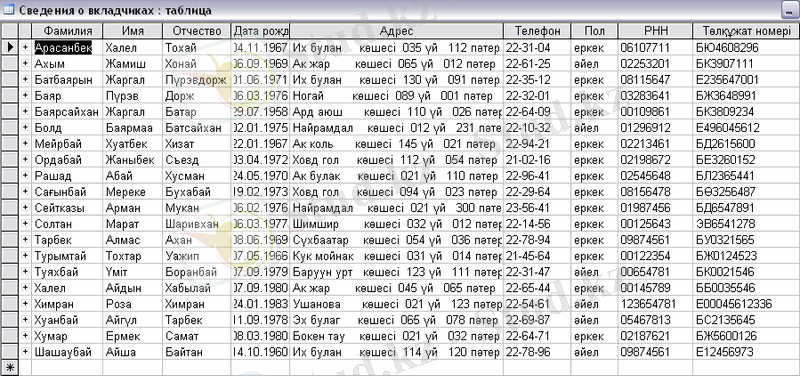Screen dimensions: 800x376
Task: Select the row selector for Тарбек record
Action: (10, 240)
